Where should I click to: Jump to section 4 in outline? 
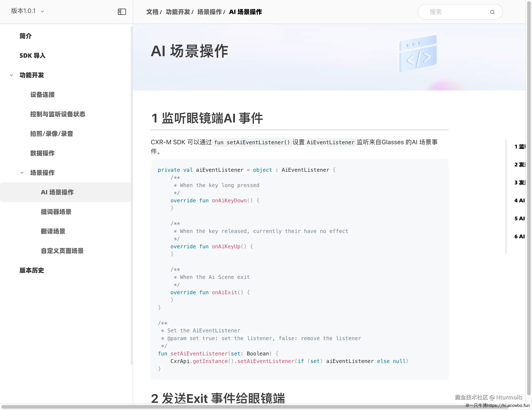tap(519, 201)
